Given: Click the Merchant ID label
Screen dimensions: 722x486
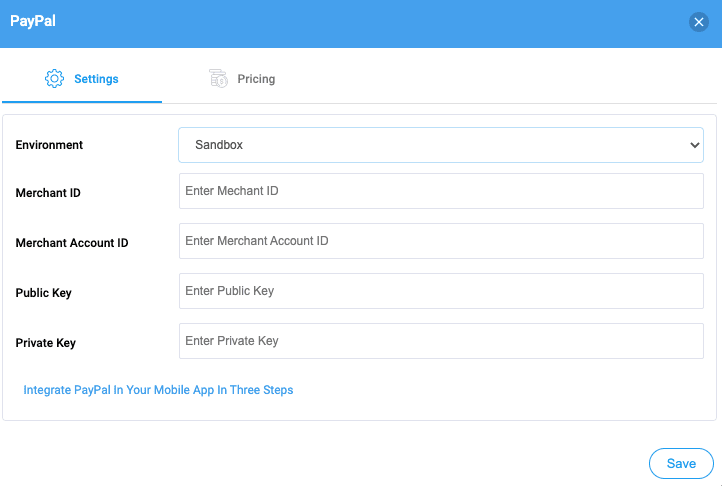Looking at the screenshot, I should pyautogui.click(x=48, y=193).
